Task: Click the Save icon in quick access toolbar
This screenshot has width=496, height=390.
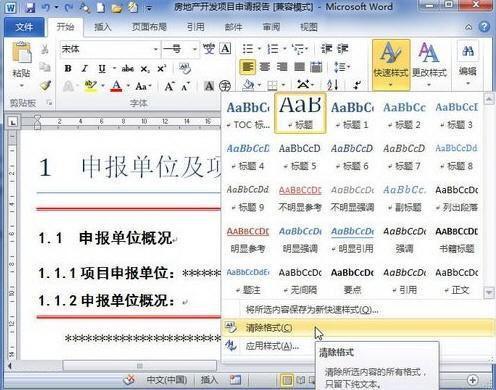Action: (x=31, y=7)
